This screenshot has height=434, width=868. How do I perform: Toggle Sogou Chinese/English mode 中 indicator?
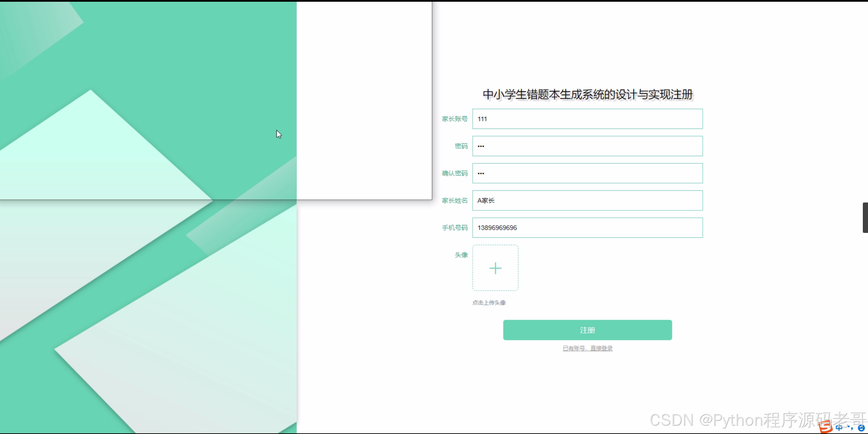(x=839, y=428)
